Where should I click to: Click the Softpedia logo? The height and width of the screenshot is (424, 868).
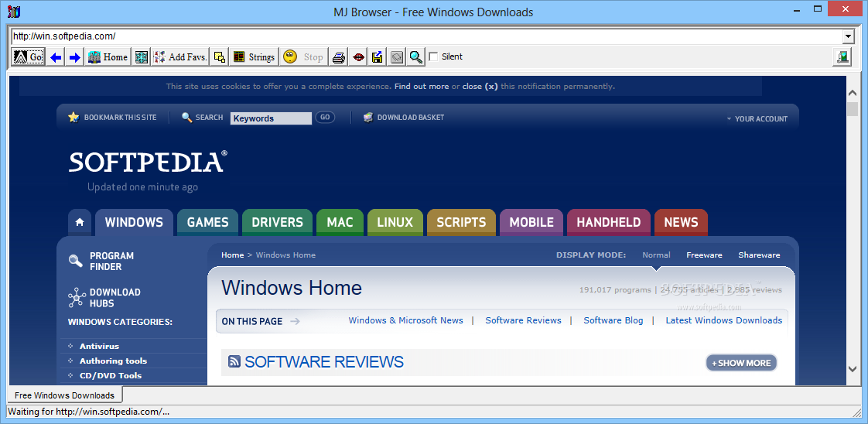pyautogui.click(x=148, y=162)
